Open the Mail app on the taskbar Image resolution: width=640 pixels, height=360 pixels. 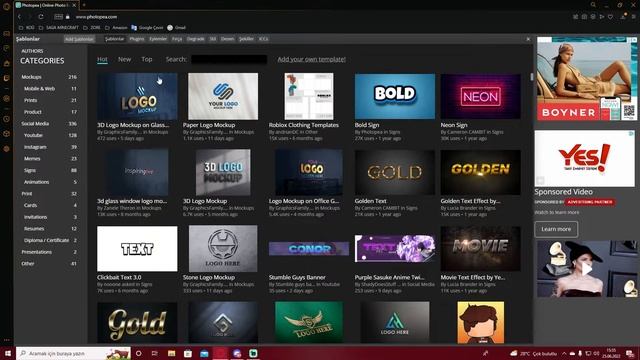click(204, 353)
